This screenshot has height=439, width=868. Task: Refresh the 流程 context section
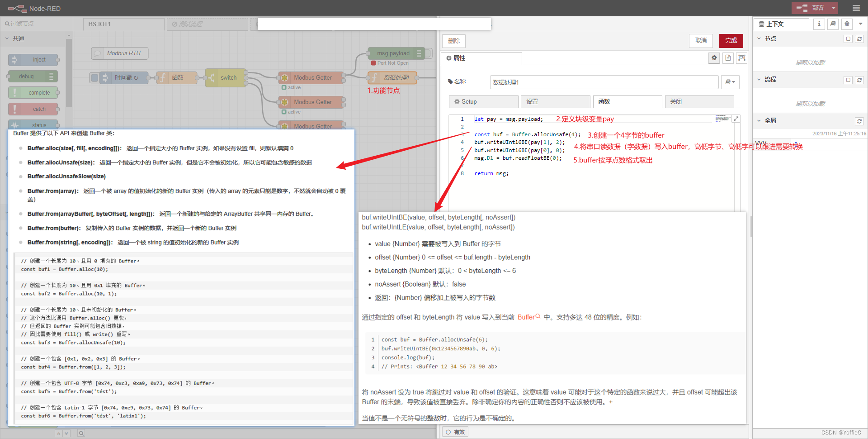click(859, 80)
